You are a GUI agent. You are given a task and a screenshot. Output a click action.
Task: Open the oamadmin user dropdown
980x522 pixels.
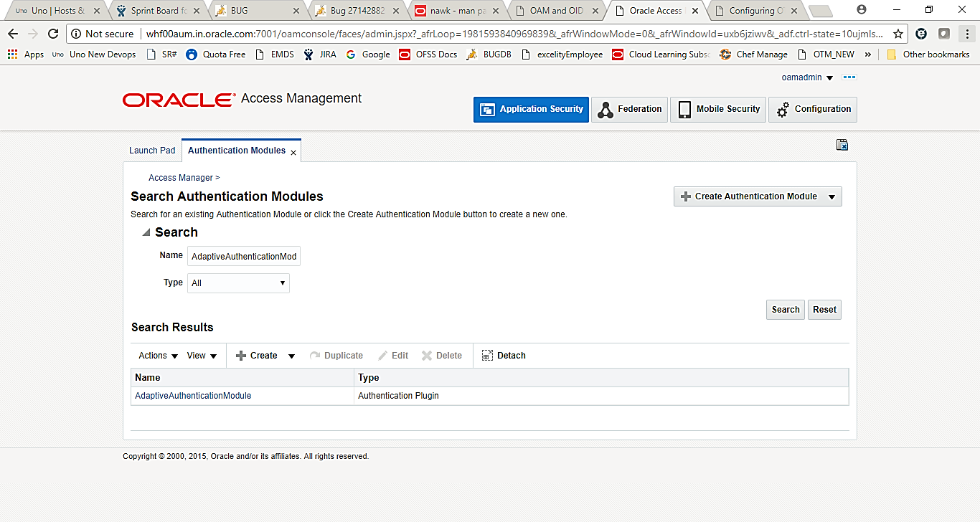pos(808,77)
